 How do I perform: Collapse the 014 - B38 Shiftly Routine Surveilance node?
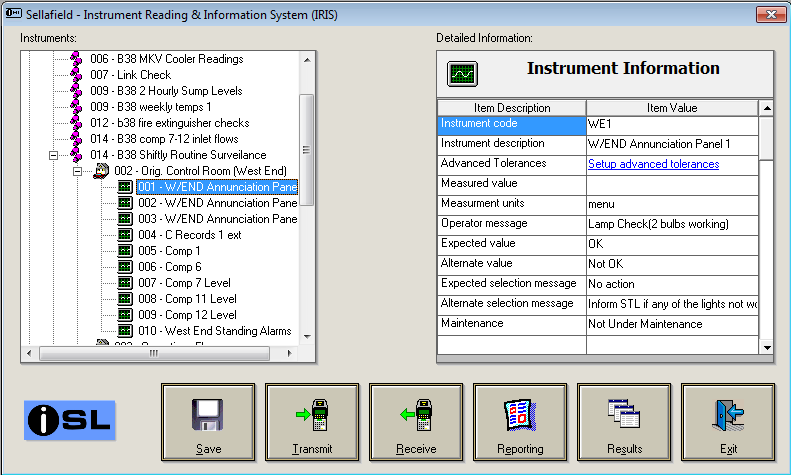pyautogui.click(x=53, y=155)
